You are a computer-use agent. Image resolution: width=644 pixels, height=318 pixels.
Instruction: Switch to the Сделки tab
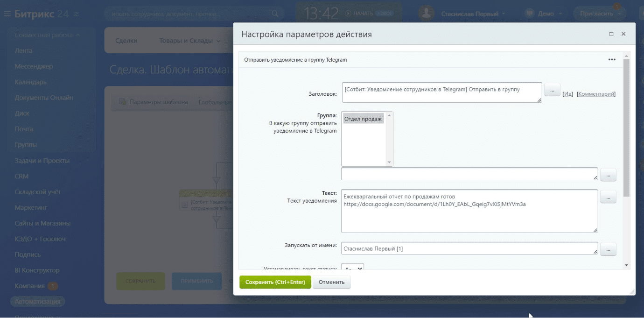(x=126, y=41)
